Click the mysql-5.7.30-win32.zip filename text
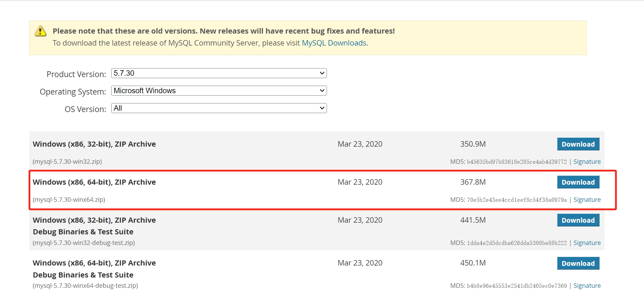Viewport: 644px width, 295px height. [67, 162]
